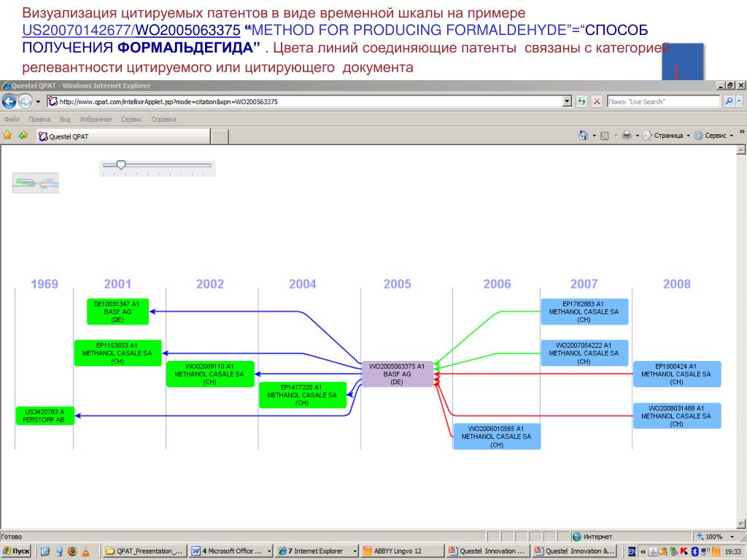
Task: Switch to ABBYY Lingvo 12 taskbar button
Action: (402, 551)
